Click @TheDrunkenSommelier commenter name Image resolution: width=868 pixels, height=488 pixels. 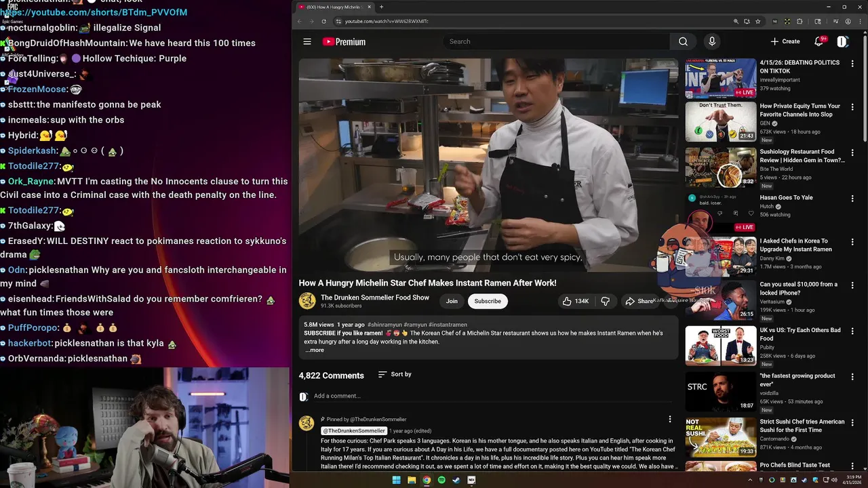(354, 431)
